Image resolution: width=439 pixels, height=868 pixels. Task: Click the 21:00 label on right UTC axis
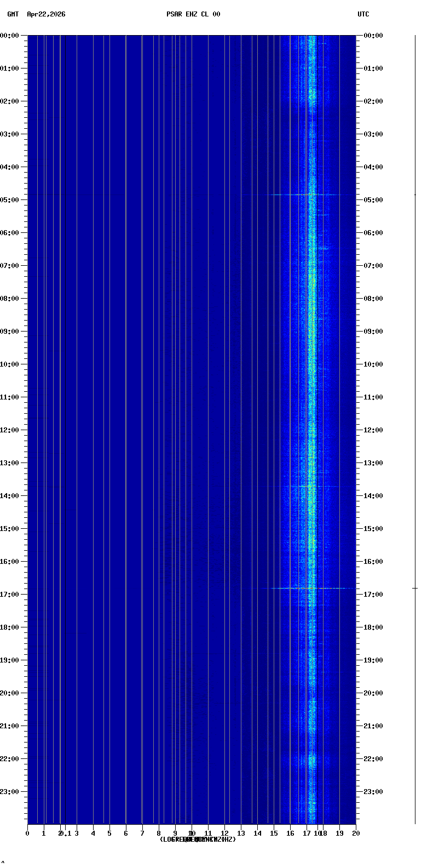373,726
